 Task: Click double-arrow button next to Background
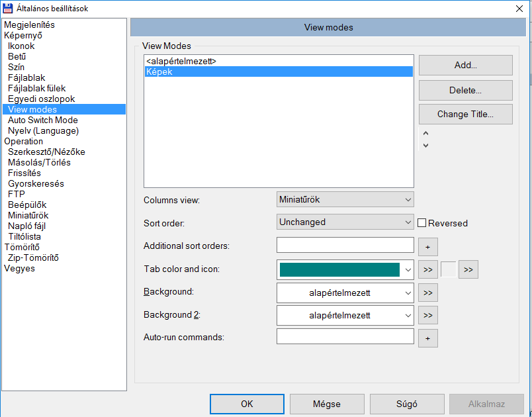(427, 293)
